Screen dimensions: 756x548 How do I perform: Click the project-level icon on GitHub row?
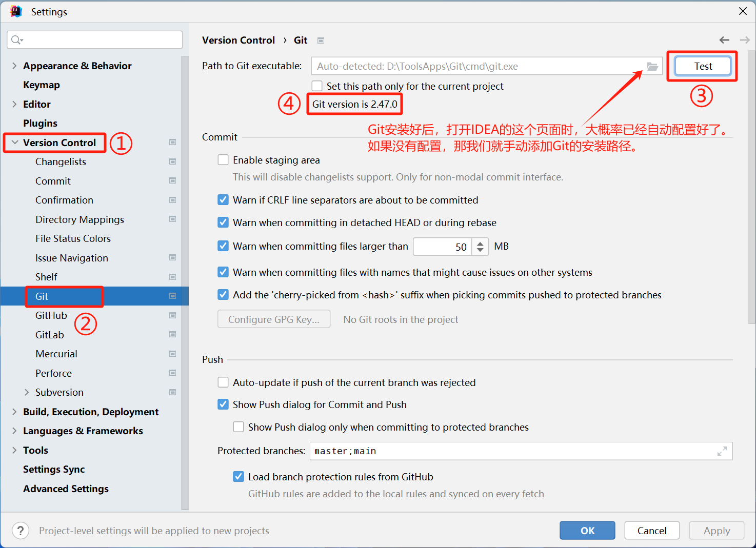coord(173,315)
